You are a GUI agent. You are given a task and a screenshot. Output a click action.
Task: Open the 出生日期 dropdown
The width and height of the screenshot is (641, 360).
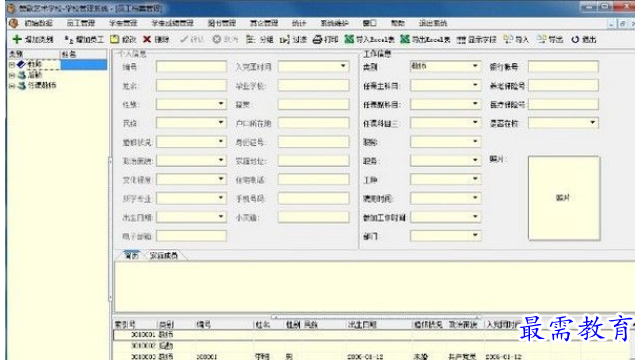click(x=221, y=217)
